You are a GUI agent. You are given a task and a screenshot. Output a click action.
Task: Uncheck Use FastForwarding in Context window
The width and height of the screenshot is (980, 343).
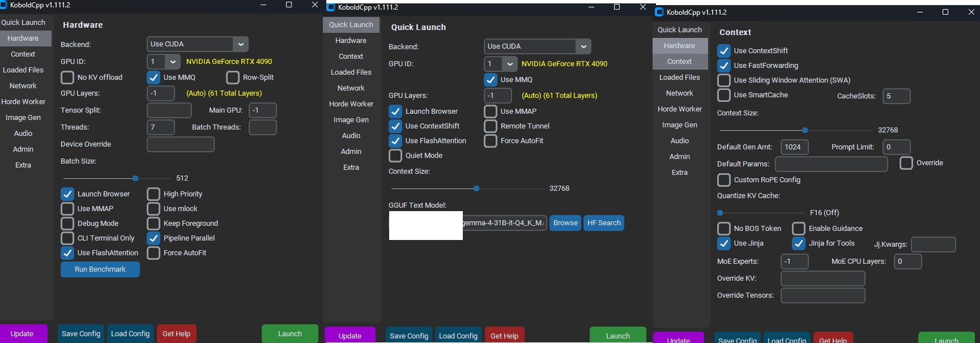(x=724, y=65)
